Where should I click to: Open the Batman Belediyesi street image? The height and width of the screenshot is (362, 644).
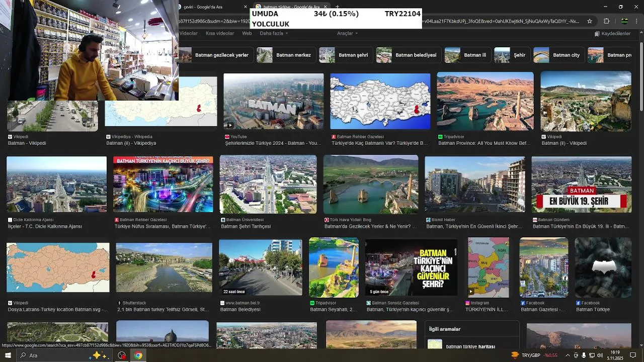pyautogui.click(x=261, y=267)
